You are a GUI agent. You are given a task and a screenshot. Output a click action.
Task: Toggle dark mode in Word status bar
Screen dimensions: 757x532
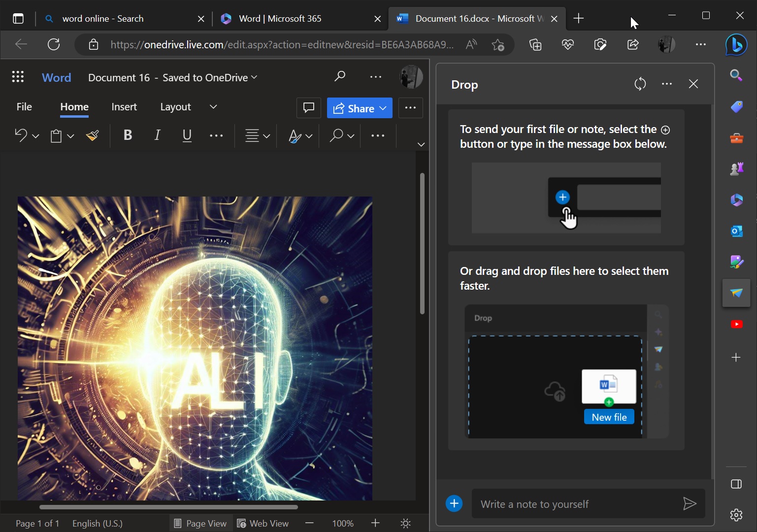click(x=405, y=523)
